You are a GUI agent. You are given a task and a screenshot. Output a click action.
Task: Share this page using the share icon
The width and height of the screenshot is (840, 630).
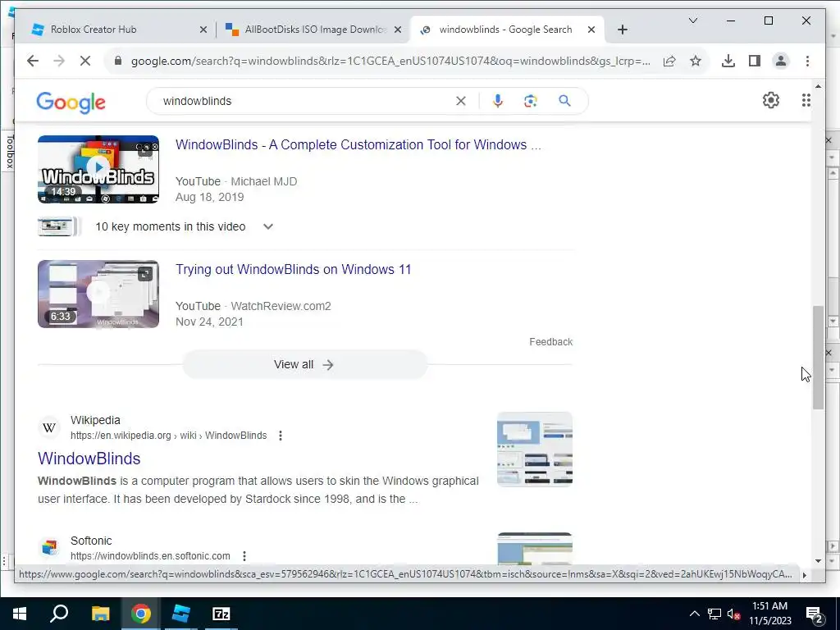click(669, 61)
